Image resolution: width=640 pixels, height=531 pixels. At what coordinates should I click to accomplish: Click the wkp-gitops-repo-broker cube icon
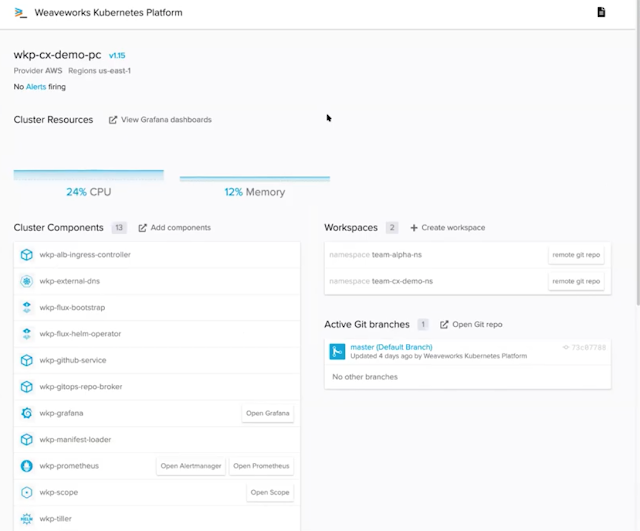pos(27,387)
